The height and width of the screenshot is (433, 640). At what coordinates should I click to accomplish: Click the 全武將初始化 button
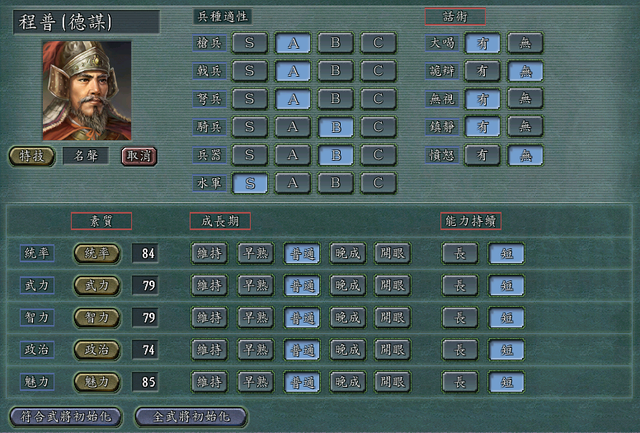191,417
